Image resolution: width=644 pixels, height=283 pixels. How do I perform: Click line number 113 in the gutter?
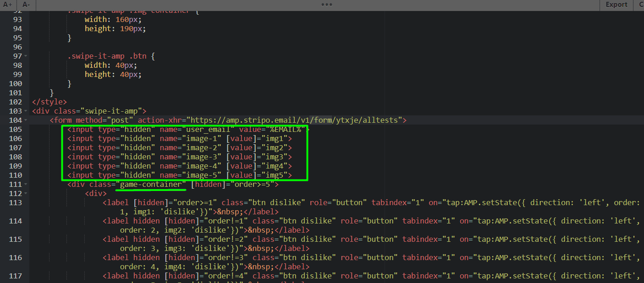pos(15,202)
